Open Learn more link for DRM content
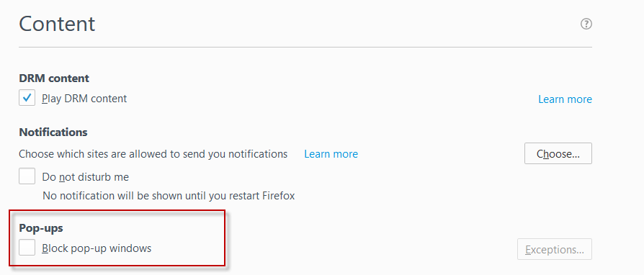Image resolution: width=644 pixels, height=275 pixels. (x=565, y=99)
